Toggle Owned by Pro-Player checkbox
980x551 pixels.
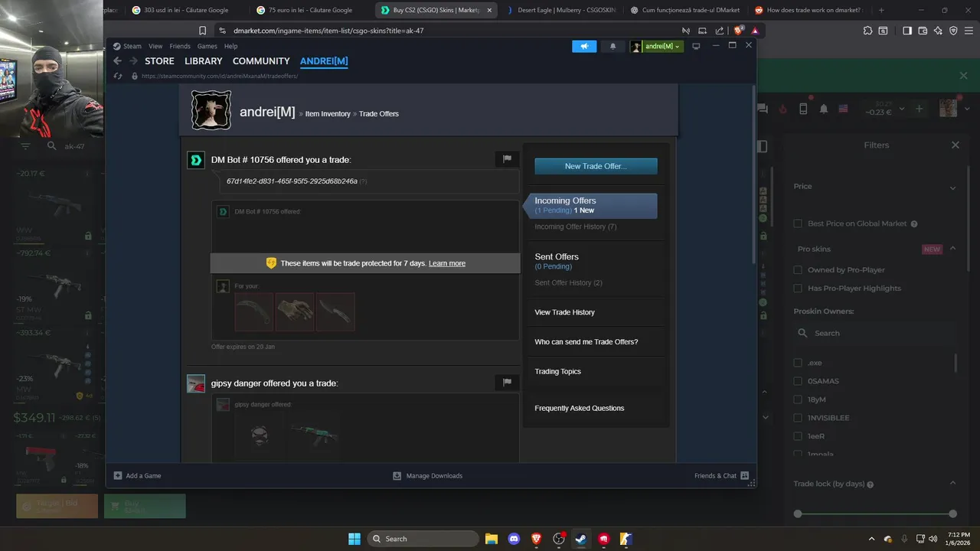click(798, 269)
